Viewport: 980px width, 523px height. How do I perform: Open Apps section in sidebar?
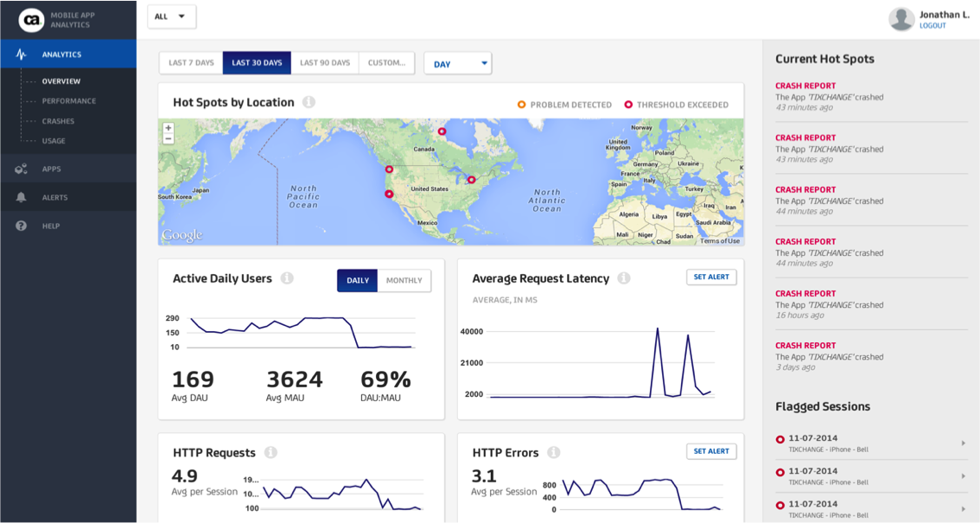point(68,169)
